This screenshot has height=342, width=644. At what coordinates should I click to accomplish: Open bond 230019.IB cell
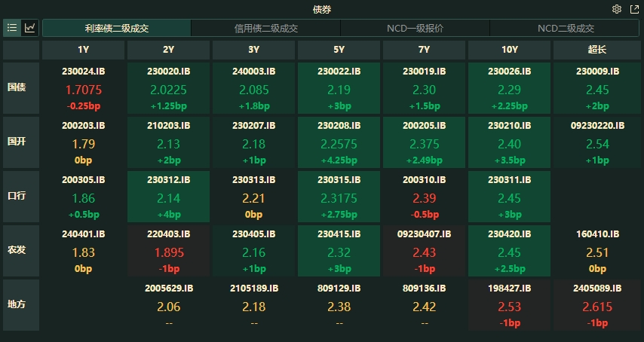425,87
